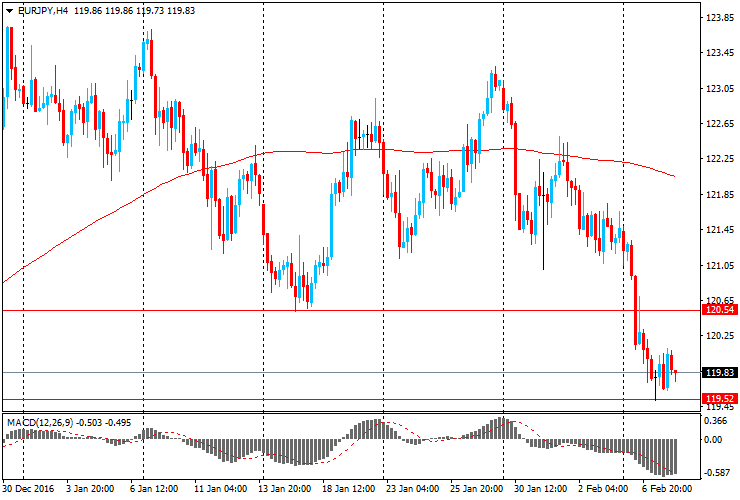Viewport: 740px width, 500px height.
Task: Click the 123.85 price axis label
Action: click(x=720, y=18)
